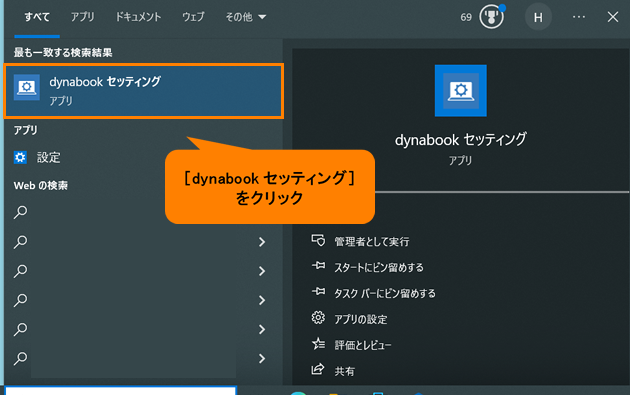This screenshot has height=395, width=630.
Task: Click share icon beside 共有
Action: (318, 369)
